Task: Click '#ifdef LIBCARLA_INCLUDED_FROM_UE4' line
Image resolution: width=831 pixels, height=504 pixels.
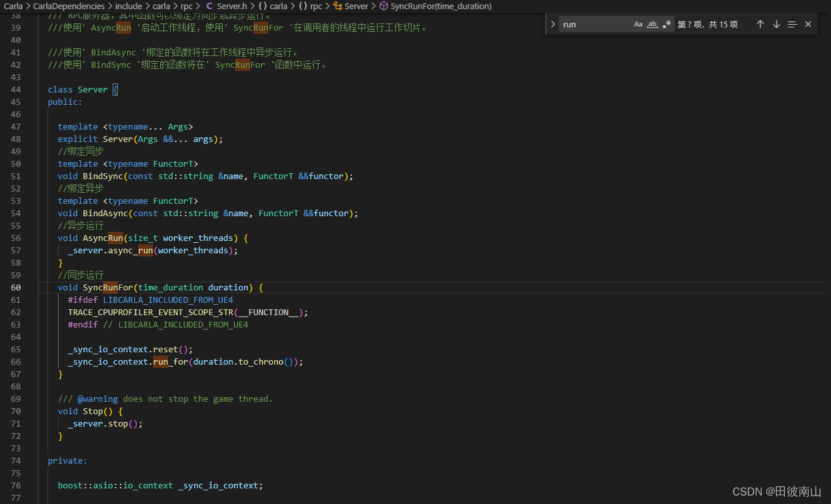Action: (150, 300)
